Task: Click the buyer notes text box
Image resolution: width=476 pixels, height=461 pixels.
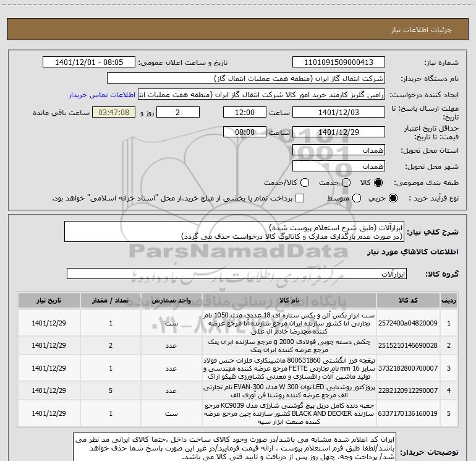Action: [x=235, y=447]
